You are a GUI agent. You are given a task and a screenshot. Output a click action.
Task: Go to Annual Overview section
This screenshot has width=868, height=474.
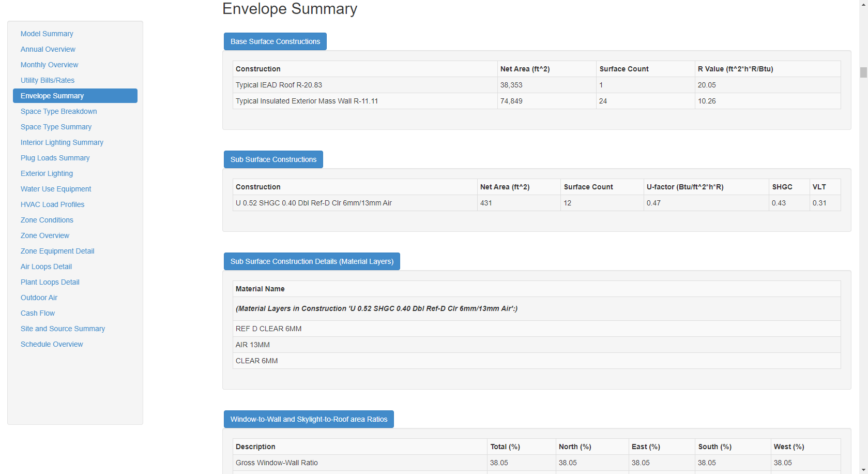pyautogui.click(x=48, y=49)
